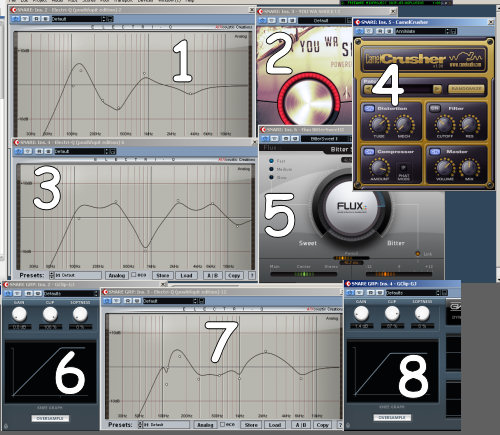
Task: Select Stereo in BitterSweet output selector
Action: coord(331,266)
